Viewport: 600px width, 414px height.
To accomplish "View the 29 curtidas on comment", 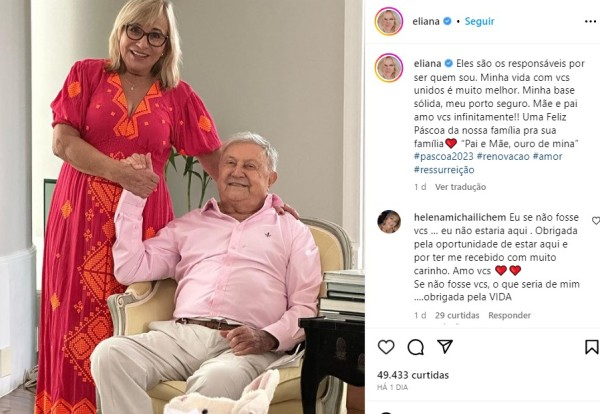I will click(x=457, y=315).
